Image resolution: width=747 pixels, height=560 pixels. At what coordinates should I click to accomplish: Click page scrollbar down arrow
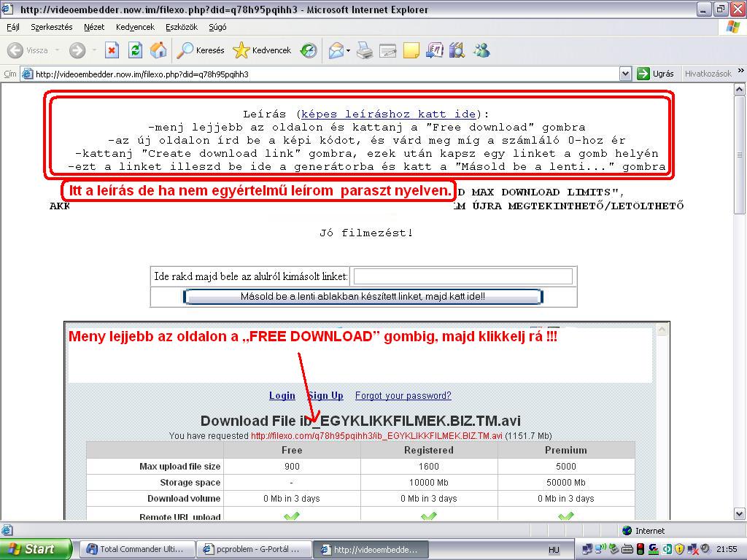pos(740,514)
